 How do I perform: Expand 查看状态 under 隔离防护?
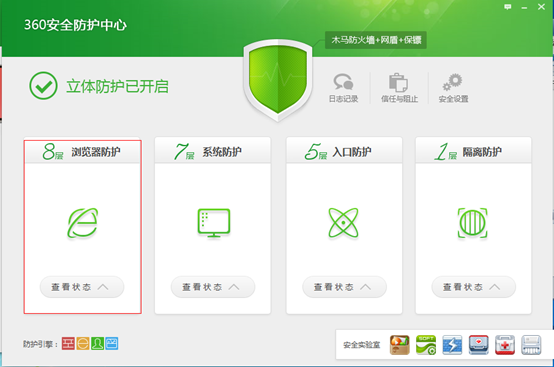473,287
